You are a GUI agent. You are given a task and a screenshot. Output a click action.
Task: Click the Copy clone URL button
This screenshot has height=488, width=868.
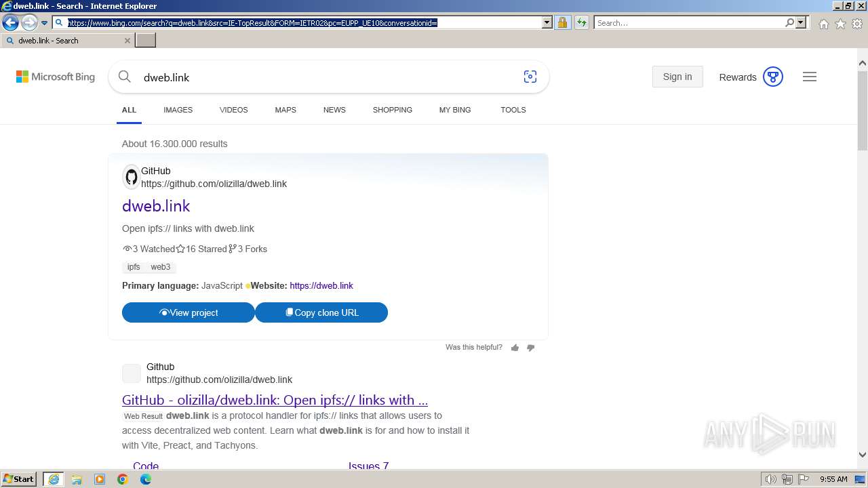pyautogui.click(x=321, y=312)
